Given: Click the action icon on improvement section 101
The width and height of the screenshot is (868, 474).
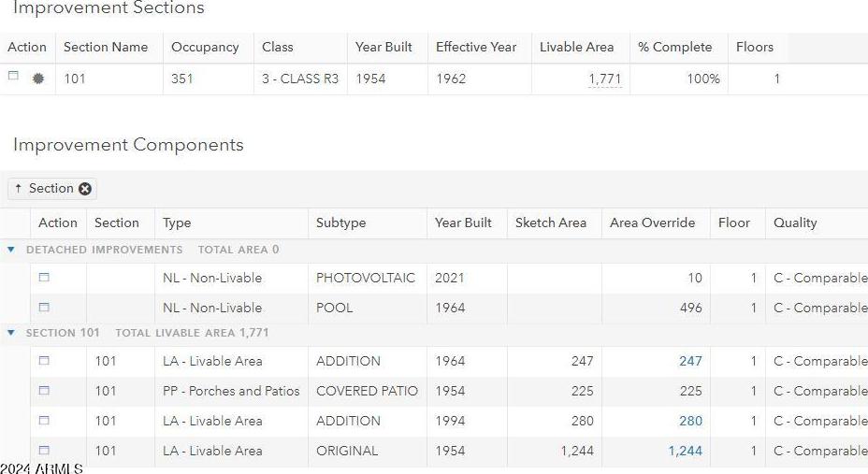Looking at the screenshot, I should click(13, 76).
